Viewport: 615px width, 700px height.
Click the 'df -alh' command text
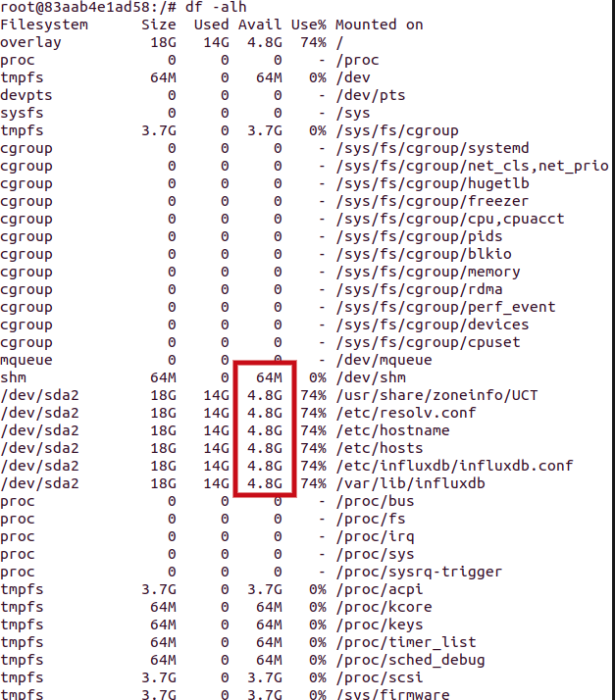click(x=216, y=7)
